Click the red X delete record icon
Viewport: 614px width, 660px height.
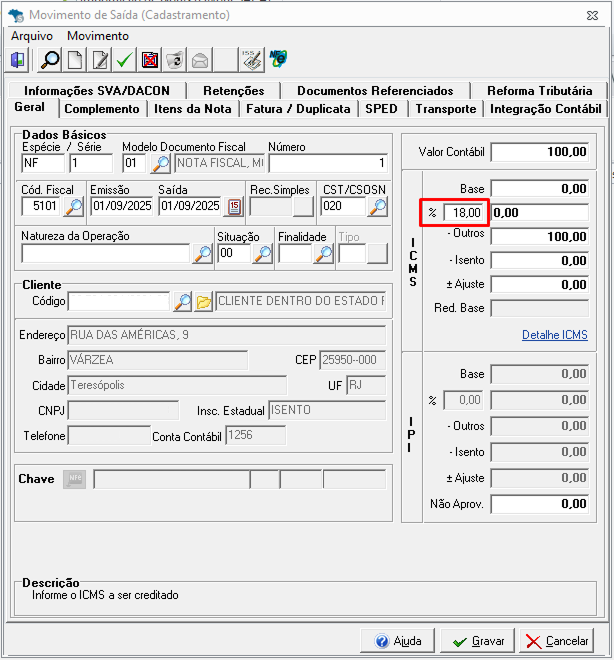coord(150,60)
